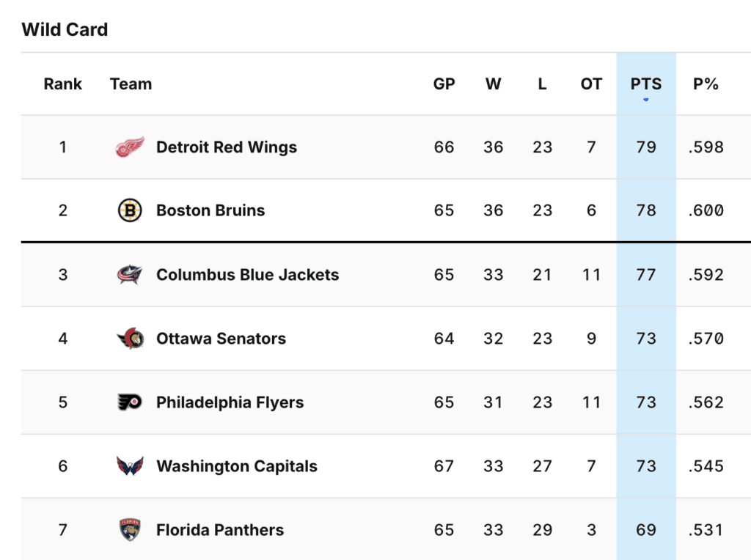Click the Florida Panthers logo icon

[x=130, y=530]
